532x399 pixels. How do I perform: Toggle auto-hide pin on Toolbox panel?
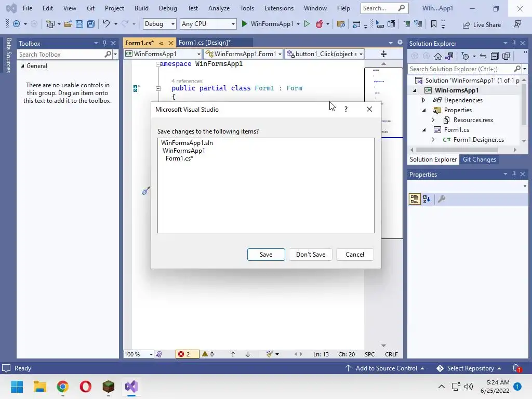[x=104, y=43]
